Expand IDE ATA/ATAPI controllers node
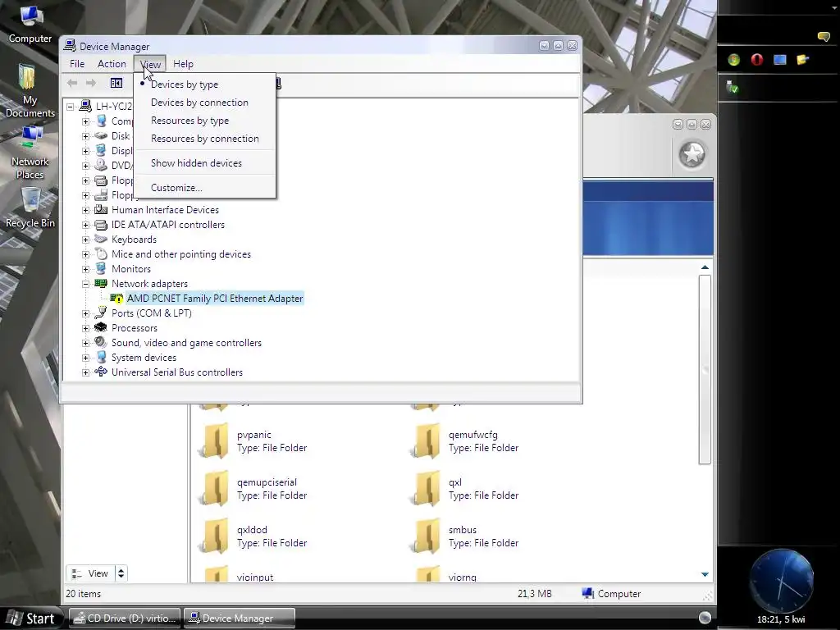Image resolution: width=840 pixels, height=630 pixels. (x=85, y=225)
